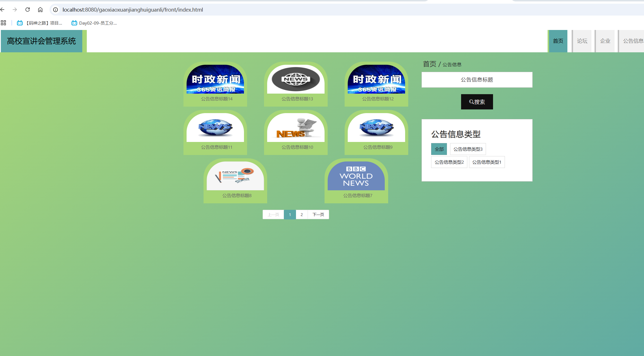Filter by 公告信息类型2
Viewport: 644px width, 356px height.
click(x=449, y=162)
